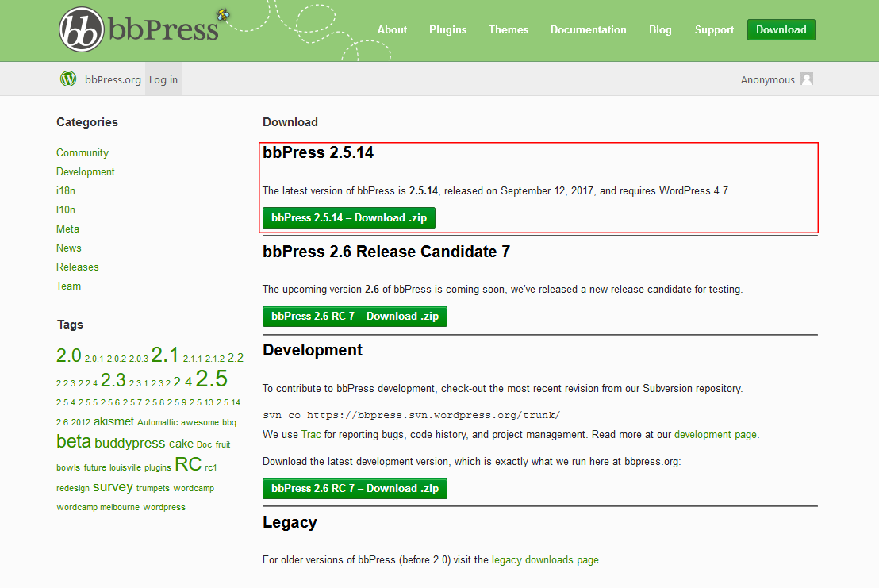Click the green Download button in the header
The width and height of the screenshot is (879, 588).
point(781,29)
